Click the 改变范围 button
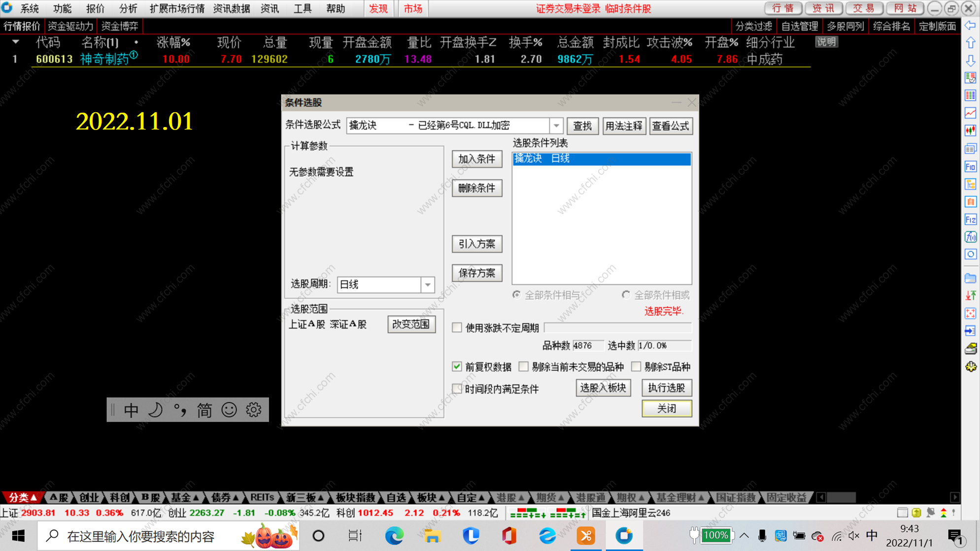Screen dimensions: 980x551 point(411,324)
